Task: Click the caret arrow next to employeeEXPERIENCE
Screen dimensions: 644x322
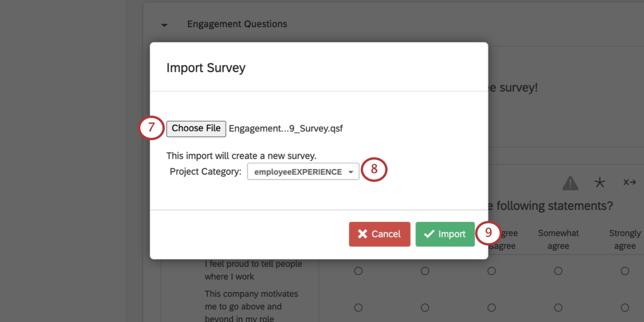Action: tap(351, 171)
